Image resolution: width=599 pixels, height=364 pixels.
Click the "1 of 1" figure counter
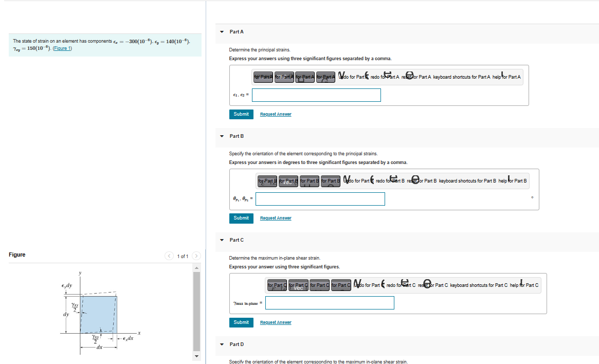183,256
